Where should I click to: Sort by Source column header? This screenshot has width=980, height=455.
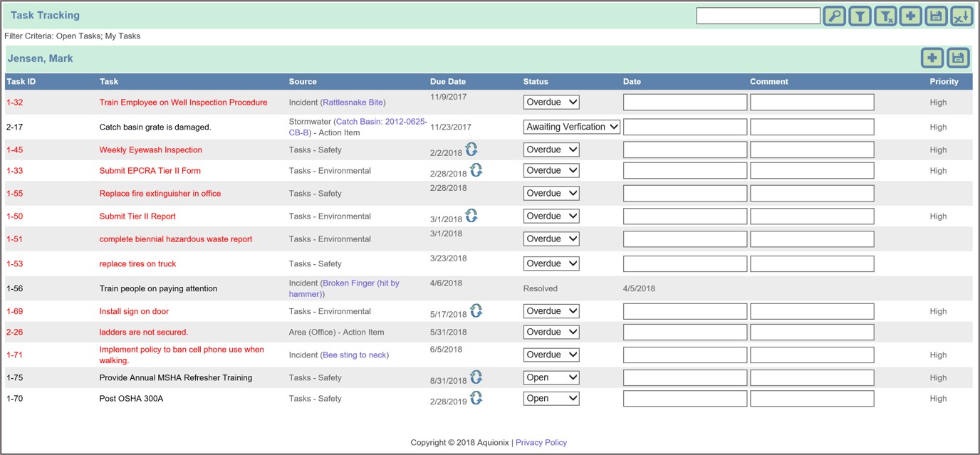point(303,82)
